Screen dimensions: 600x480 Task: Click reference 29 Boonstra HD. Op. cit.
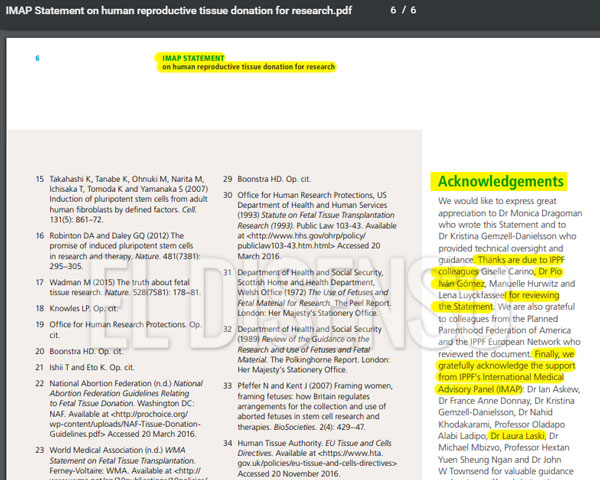click(x=267, y=179)
